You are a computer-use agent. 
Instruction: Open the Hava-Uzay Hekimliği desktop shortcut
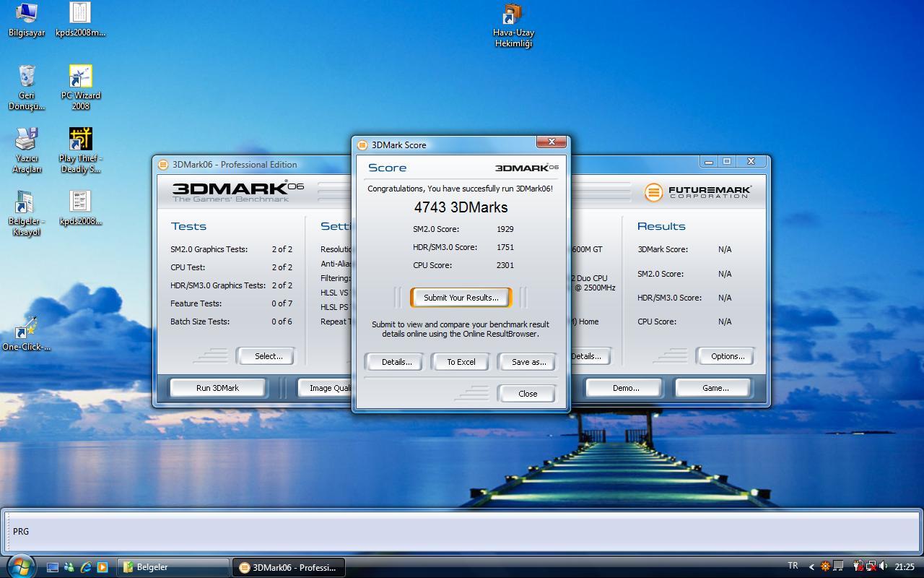[513, 26]
